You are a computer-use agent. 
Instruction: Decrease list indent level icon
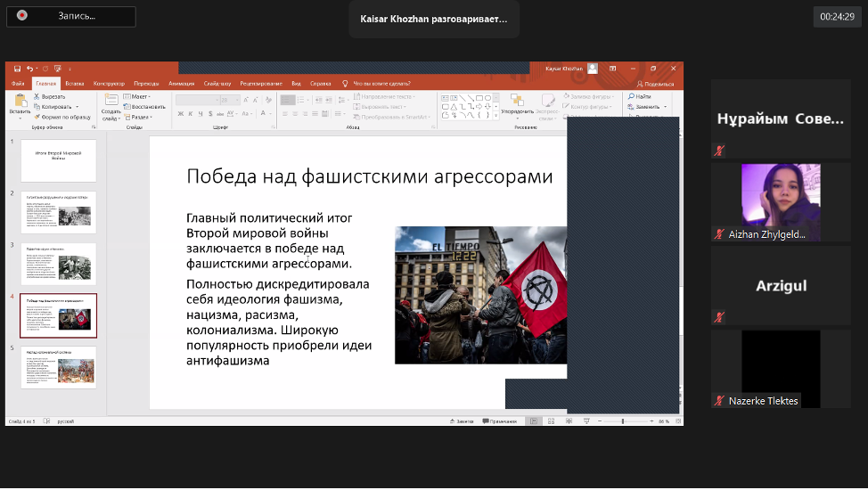click(318, 100)
